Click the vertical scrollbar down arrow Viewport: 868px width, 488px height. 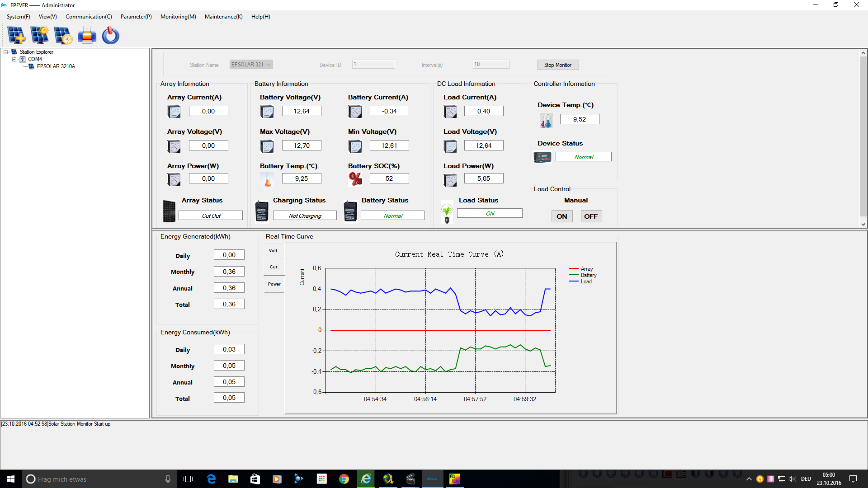click(863, 225)
